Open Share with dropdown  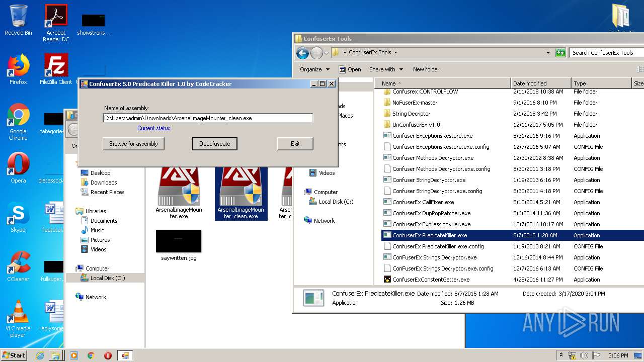(386, 69)
